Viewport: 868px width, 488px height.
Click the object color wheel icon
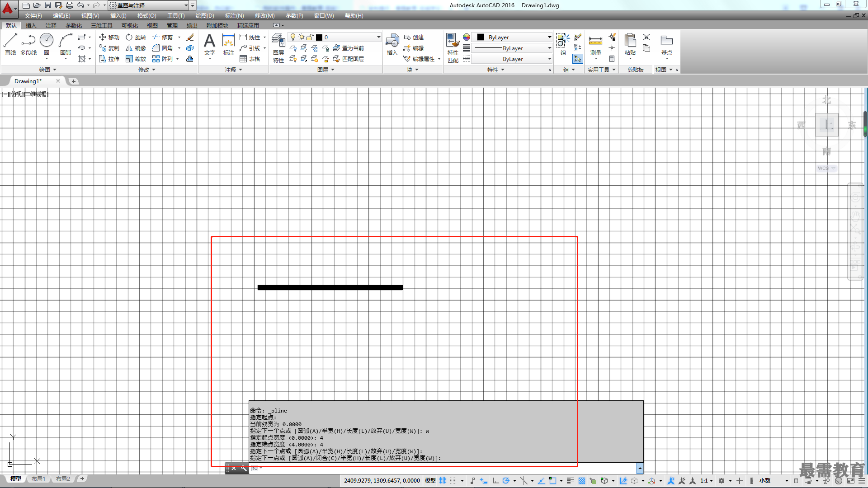coord(466,37)
